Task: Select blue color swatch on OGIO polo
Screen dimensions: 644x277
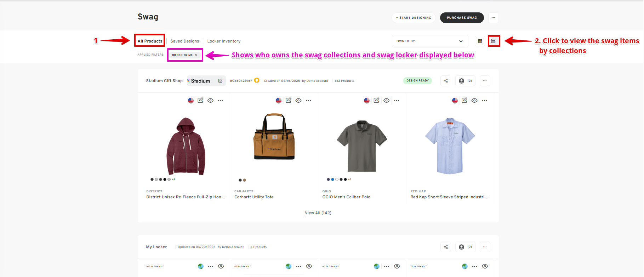Action: tap(332, 180)
